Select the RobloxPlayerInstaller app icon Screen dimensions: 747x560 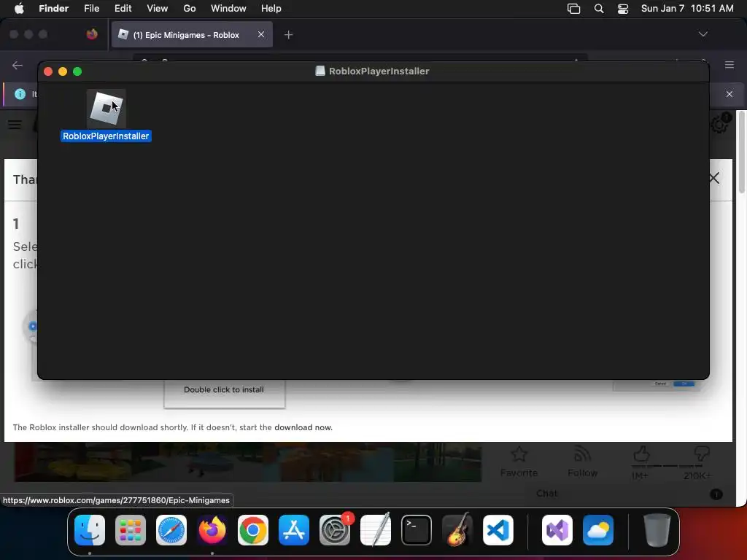107,108
